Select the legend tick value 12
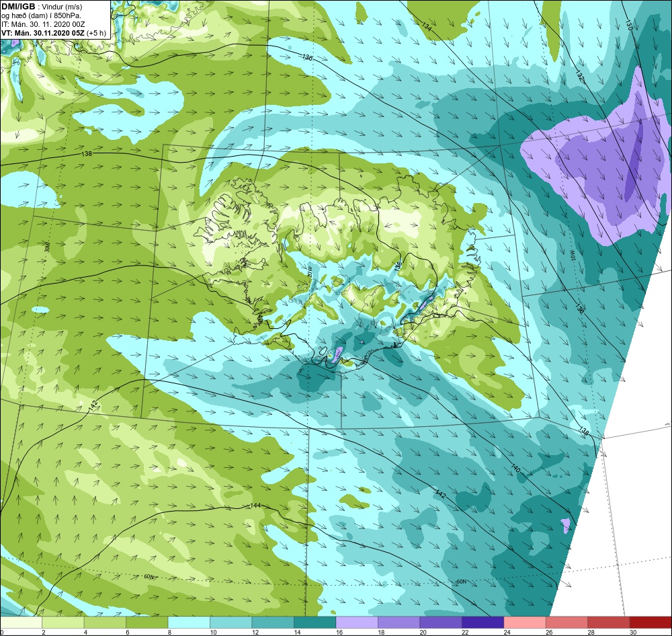This screenshot has width=672, height=636. (x=255, y=632)
